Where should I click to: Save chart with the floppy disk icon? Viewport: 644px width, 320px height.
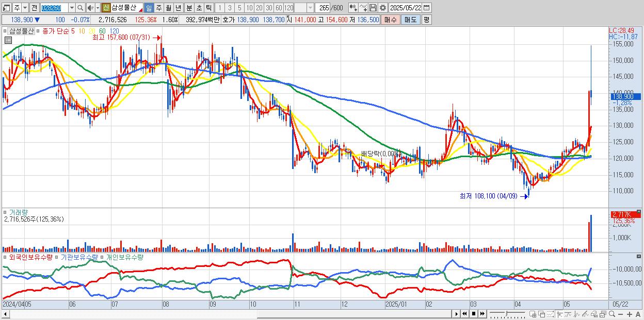(x=373, y=8)
